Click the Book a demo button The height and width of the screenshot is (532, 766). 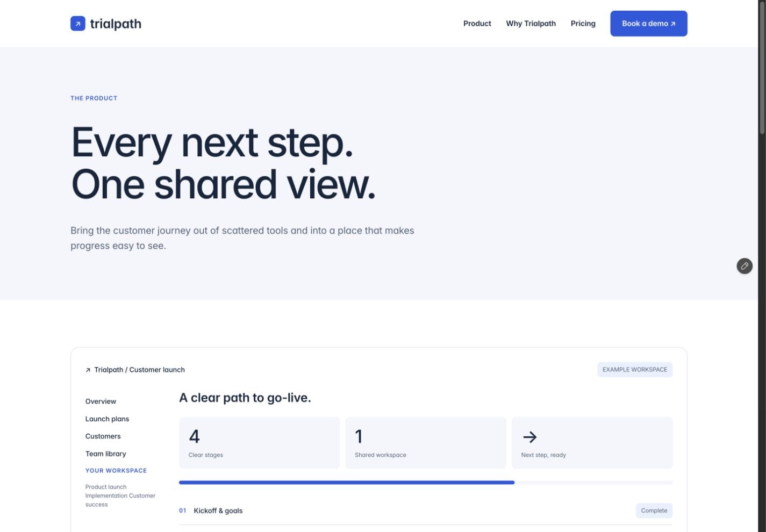coord(649,24)
